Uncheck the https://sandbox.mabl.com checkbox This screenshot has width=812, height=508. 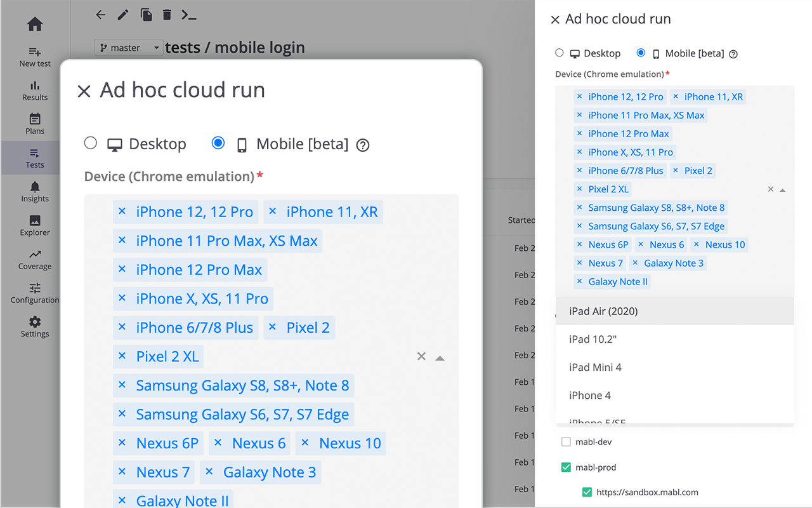(587, 491)
